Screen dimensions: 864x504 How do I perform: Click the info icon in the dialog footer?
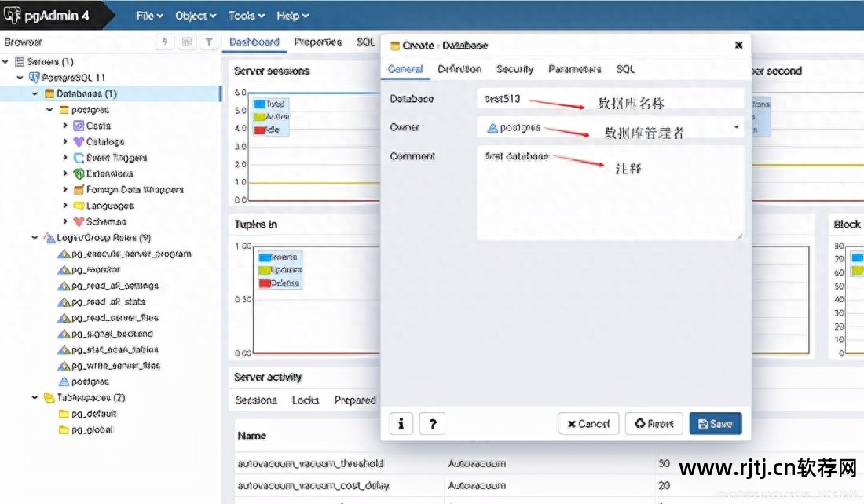(x=401, y=423)
